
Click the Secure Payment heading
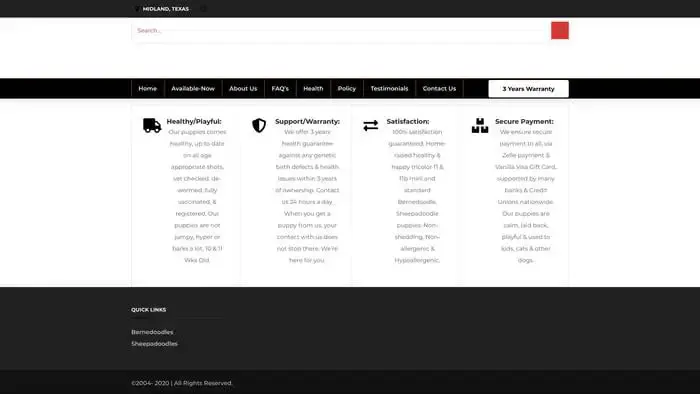[524, 121]
